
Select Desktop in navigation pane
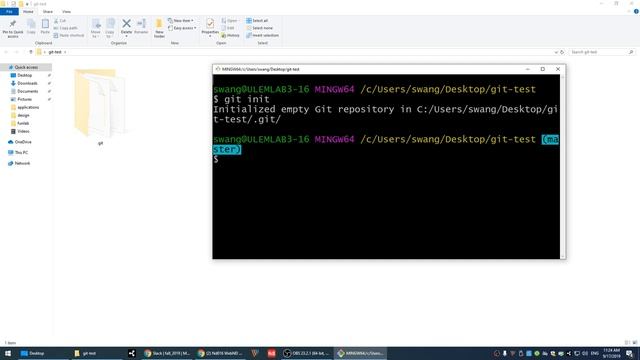tap(24, 76)
